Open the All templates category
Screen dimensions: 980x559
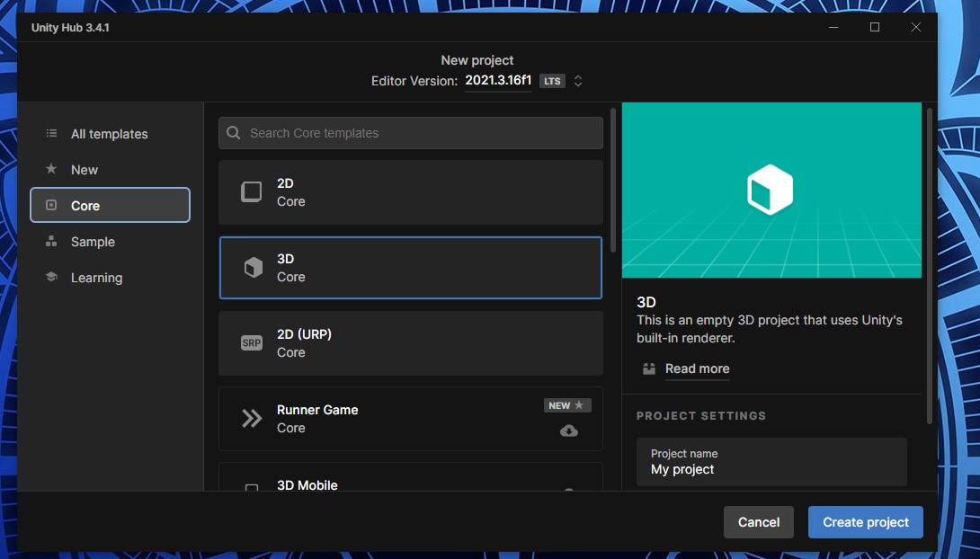click(x=110, y=134)
